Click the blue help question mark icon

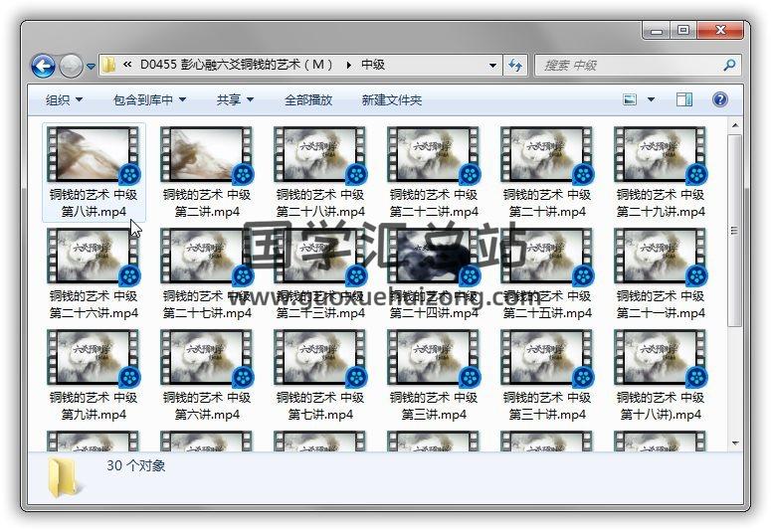point(720,99)
